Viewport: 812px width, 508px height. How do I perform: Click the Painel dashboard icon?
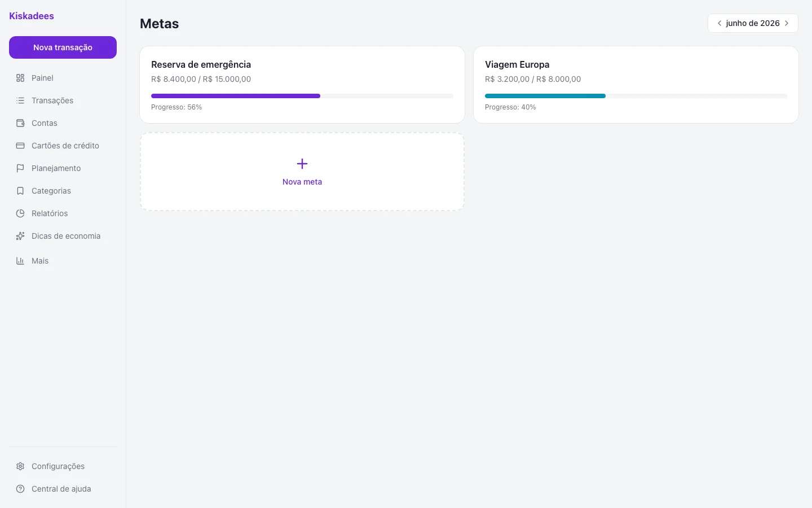point(20,78)
